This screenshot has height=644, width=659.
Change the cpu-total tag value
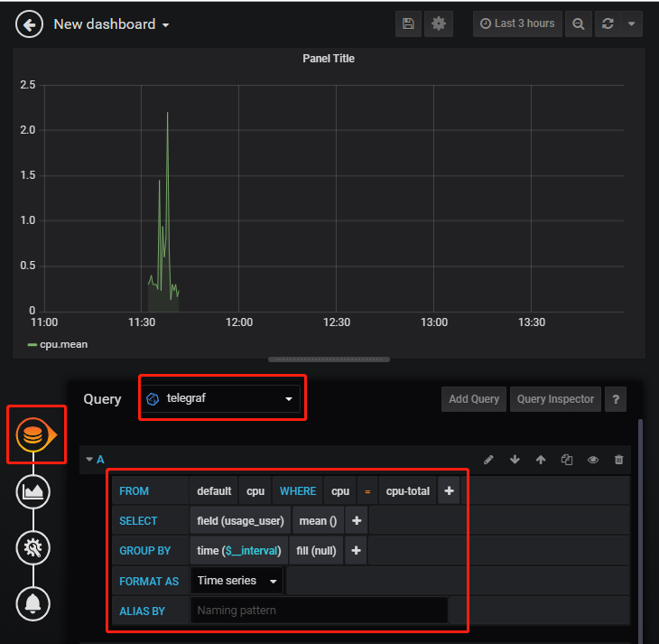coord(408,490)
